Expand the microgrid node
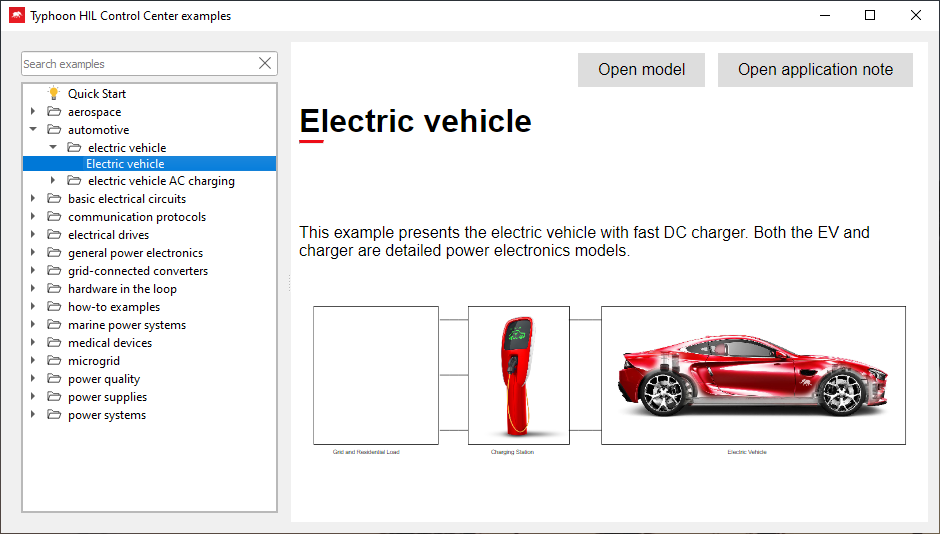 pyautogui.click(x=33, y=360)
